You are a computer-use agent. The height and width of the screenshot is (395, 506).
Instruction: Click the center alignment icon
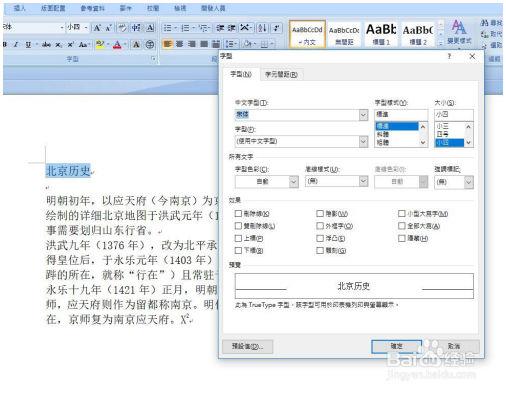[180, 44]
